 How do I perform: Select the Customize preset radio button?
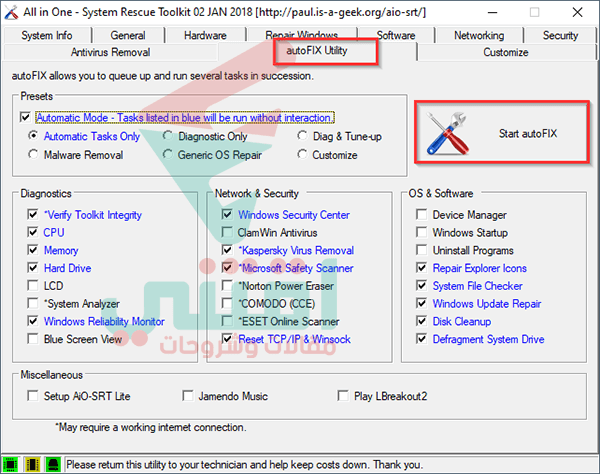click(302, 154)
